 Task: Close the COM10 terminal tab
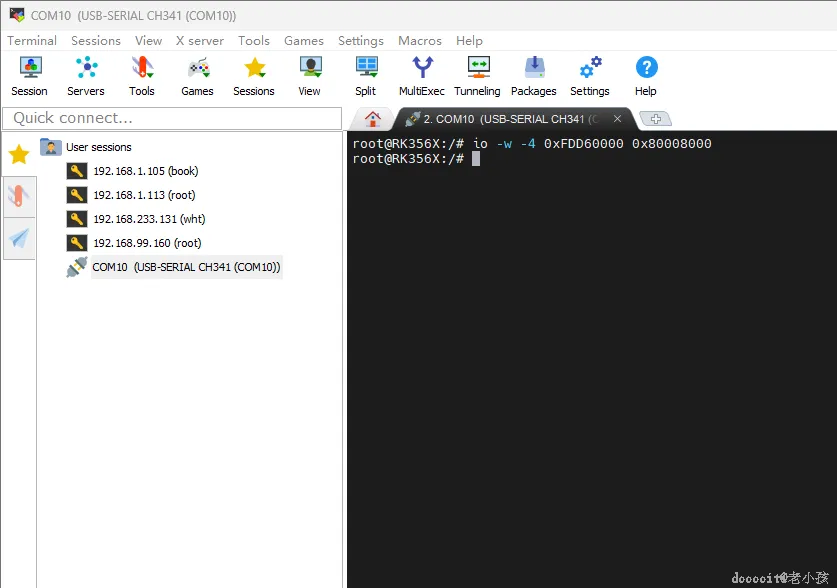click(618, 118)
